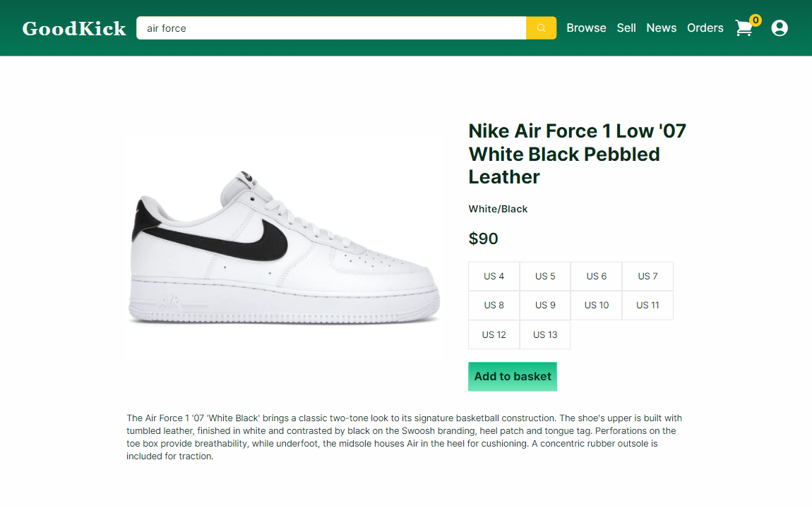Screen dimensions: 812x508
Task: Open the News link
Action: pyautogui.click(x=662, y=28)
